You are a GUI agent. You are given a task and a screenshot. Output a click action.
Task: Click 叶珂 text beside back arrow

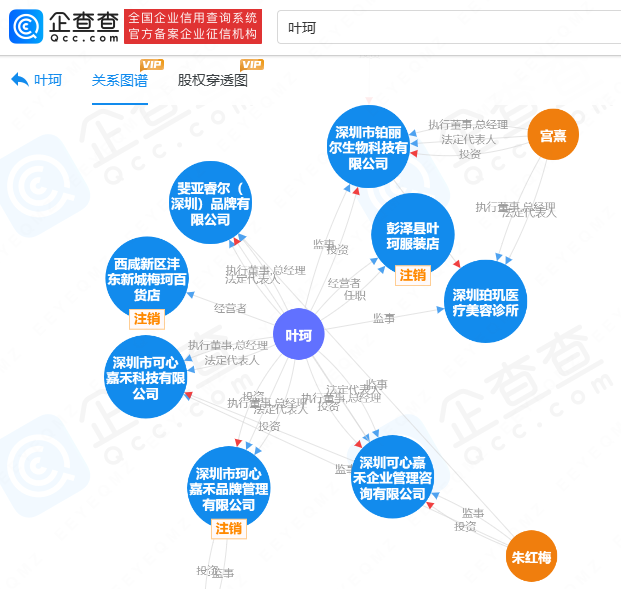pyautogui.click(x=48, y=80)
